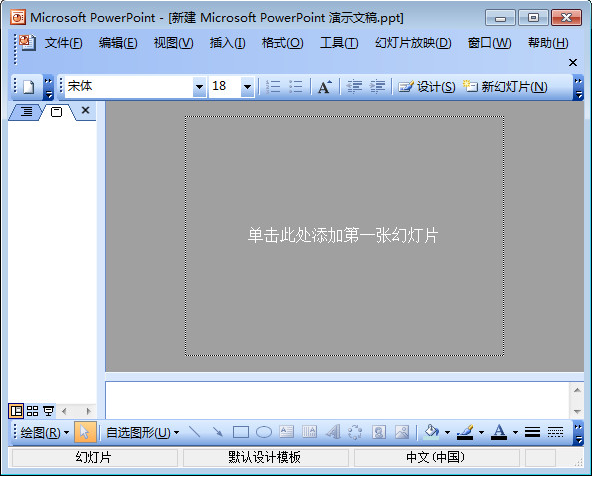Viewport: 595px width, 482px height.
Task: Select the Rectangle shape tool
Action: (x=241, y=432)
